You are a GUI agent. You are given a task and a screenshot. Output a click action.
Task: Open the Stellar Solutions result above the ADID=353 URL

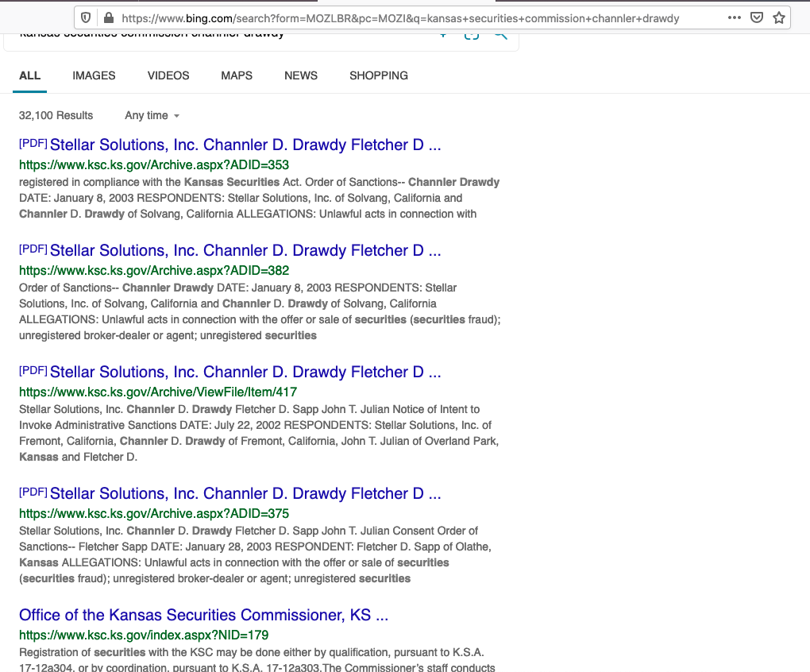coord(245,145)
